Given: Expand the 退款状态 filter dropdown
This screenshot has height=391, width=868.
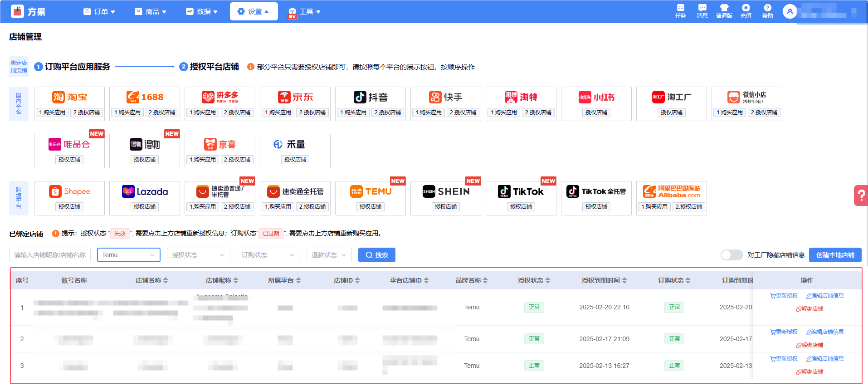Looking at the screenshot, I should (x=329, y=255).
